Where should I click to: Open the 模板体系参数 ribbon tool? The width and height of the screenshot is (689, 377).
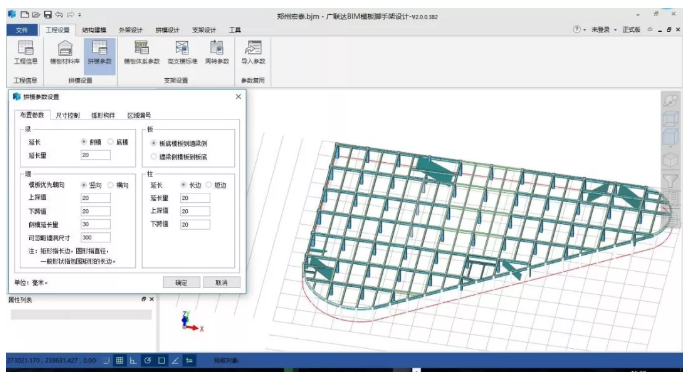pos(141,53)
